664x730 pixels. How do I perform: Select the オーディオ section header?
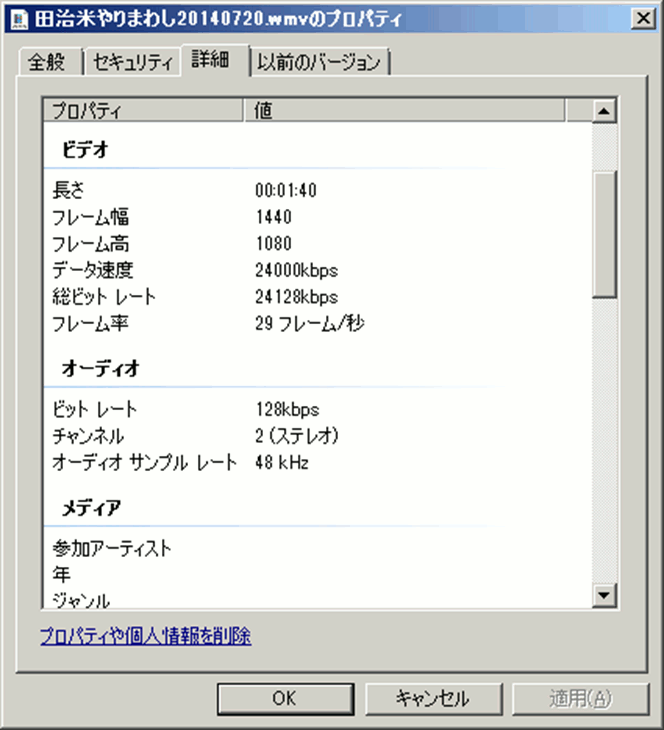point(101,369)
